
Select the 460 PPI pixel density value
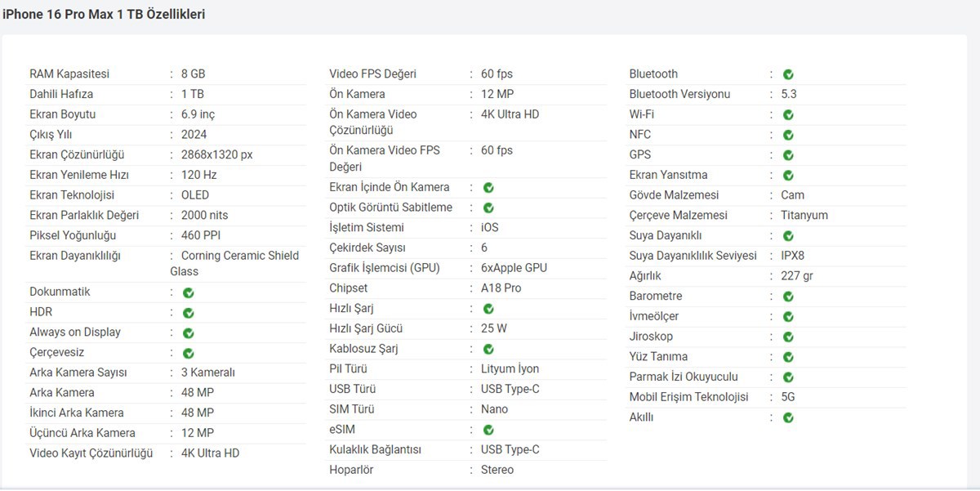point(200,235)
